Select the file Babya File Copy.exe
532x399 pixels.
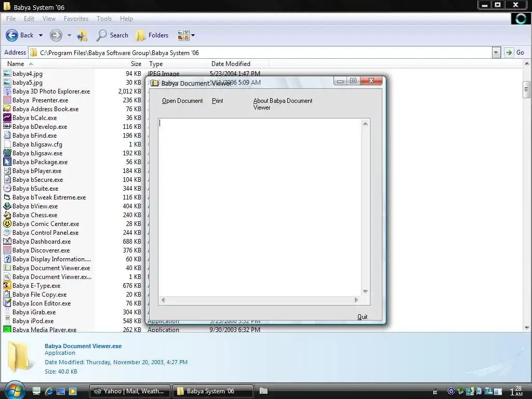pyautogui.click(x=35, y=294)
